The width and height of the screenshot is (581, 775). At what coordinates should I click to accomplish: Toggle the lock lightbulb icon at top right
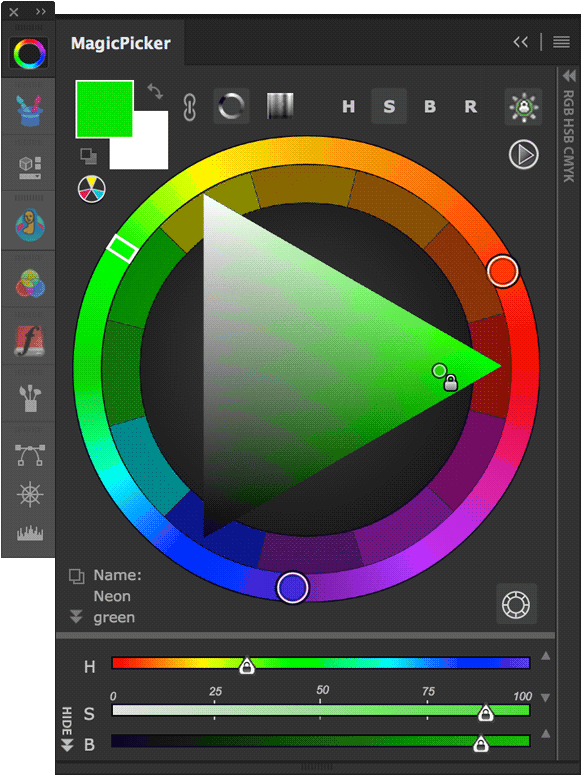click(524, 106)
